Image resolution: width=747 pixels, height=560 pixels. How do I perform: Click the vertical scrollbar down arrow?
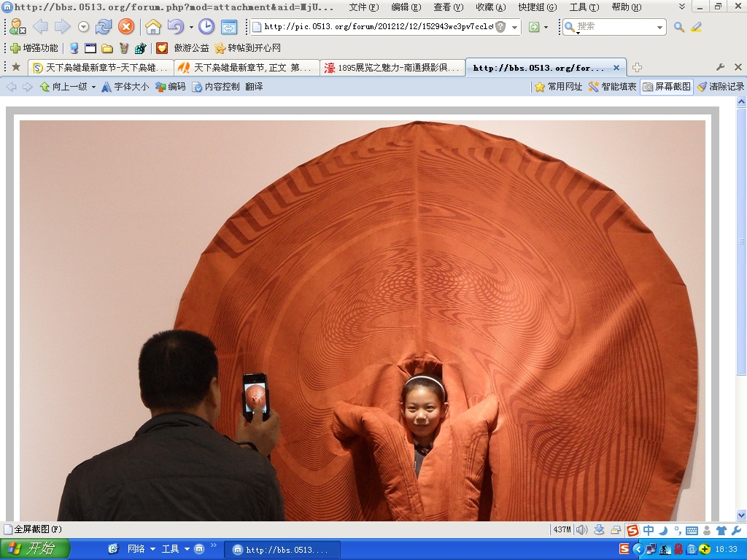(742, 515)
